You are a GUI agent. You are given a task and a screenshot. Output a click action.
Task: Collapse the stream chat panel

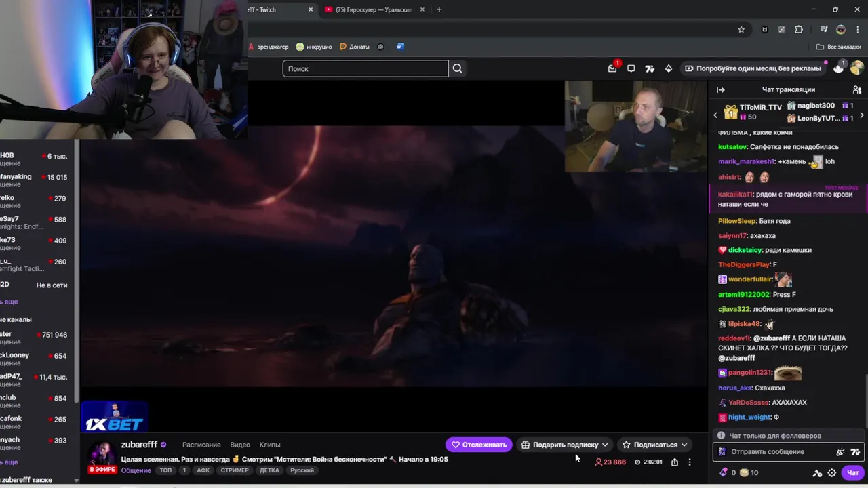click(721, 89)
